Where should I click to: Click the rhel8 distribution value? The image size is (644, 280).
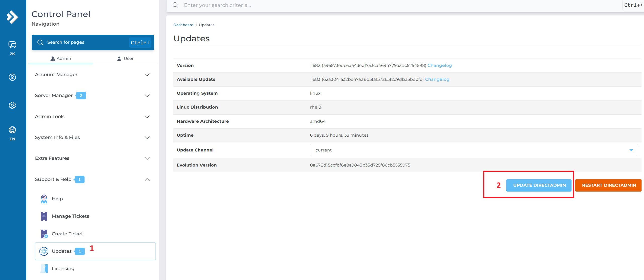315,107
